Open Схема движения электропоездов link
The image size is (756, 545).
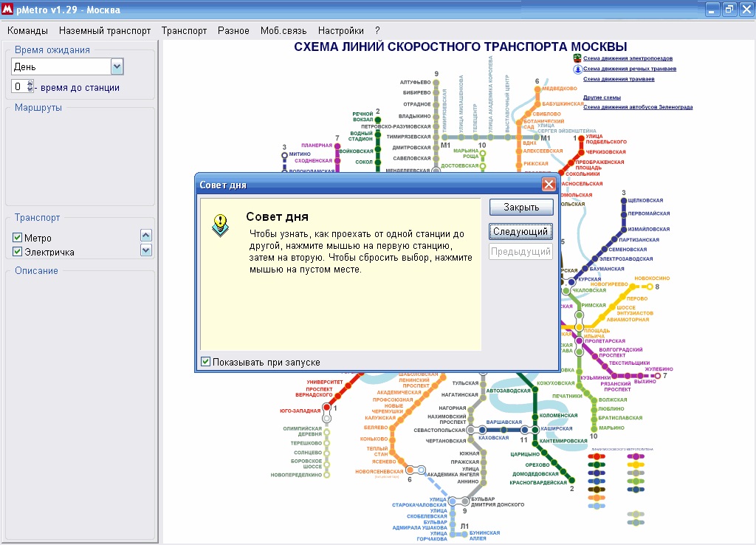click(628, 58)
